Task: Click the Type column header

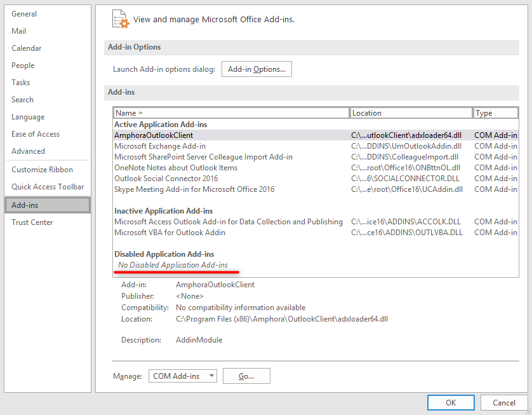Action: point(496,113)
